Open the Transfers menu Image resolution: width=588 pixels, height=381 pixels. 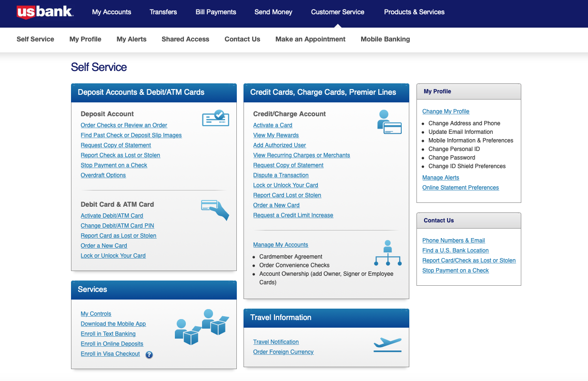click(x=163, y=12)
